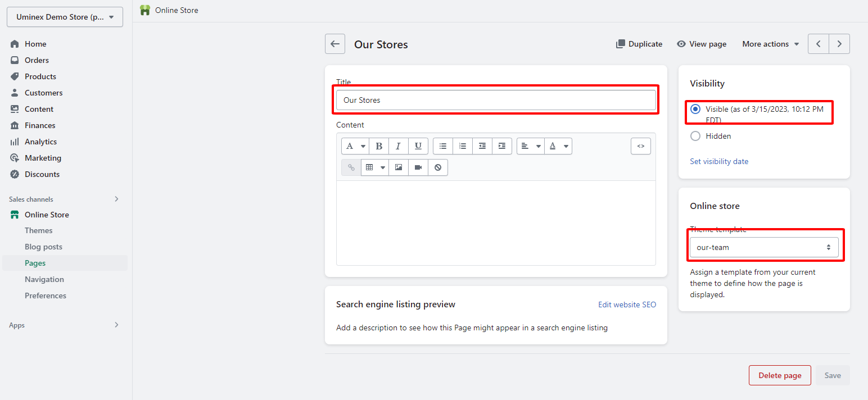Go to Products in sidebar
The width and height of the screenshot is (868, 400).
click(x=40, y=76)
